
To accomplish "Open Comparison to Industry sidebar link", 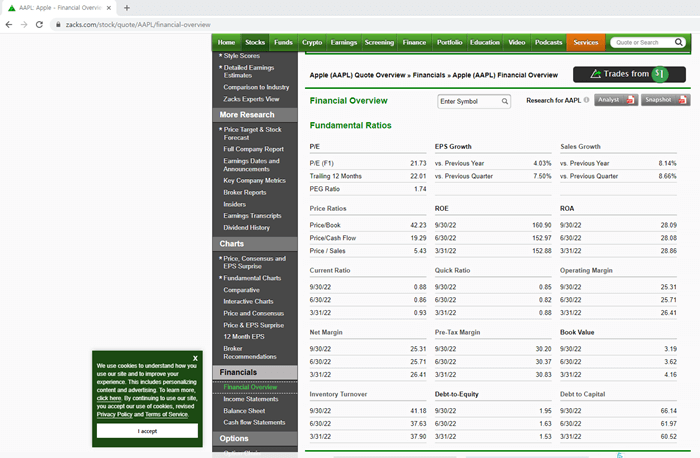I will [x=256, y=87].
